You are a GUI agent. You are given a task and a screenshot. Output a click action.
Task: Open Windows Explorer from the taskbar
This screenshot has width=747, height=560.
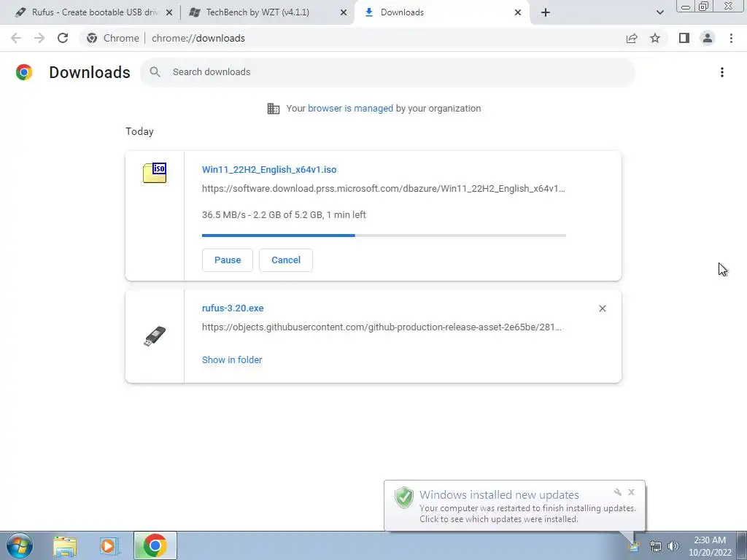(x=65, y=545)
